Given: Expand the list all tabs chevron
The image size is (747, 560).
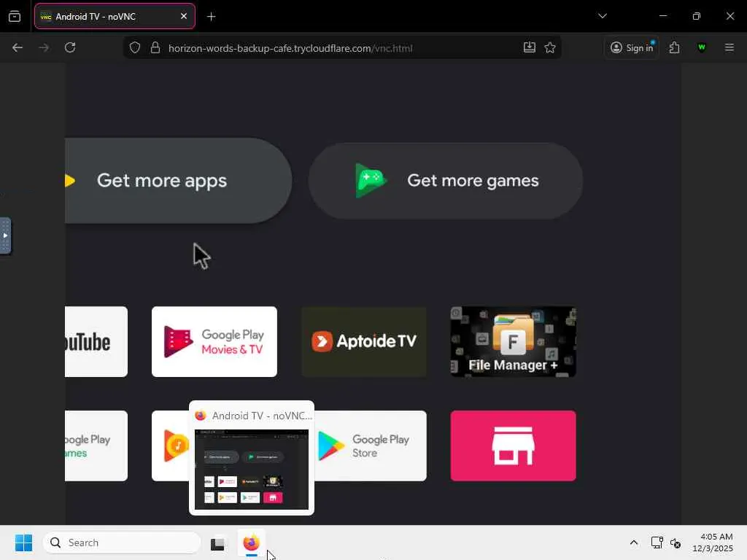Looking at the screenshot, I should [x=602, y=16].
